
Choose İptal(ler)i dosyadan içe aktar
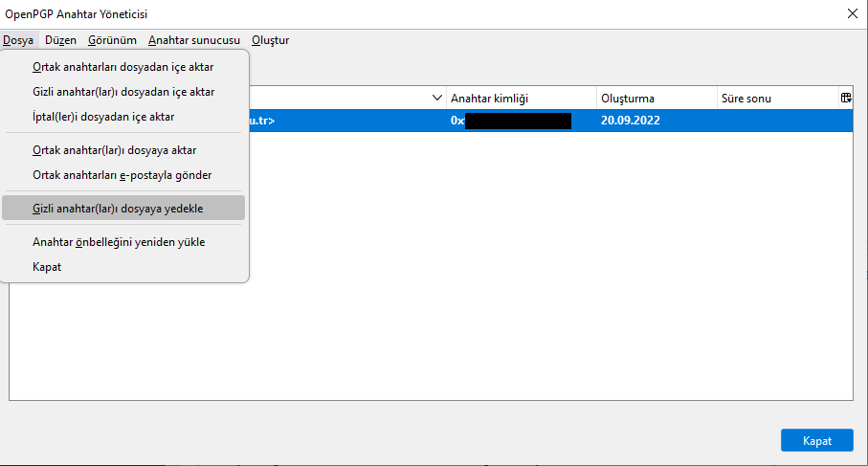click(x=123, y=117)
